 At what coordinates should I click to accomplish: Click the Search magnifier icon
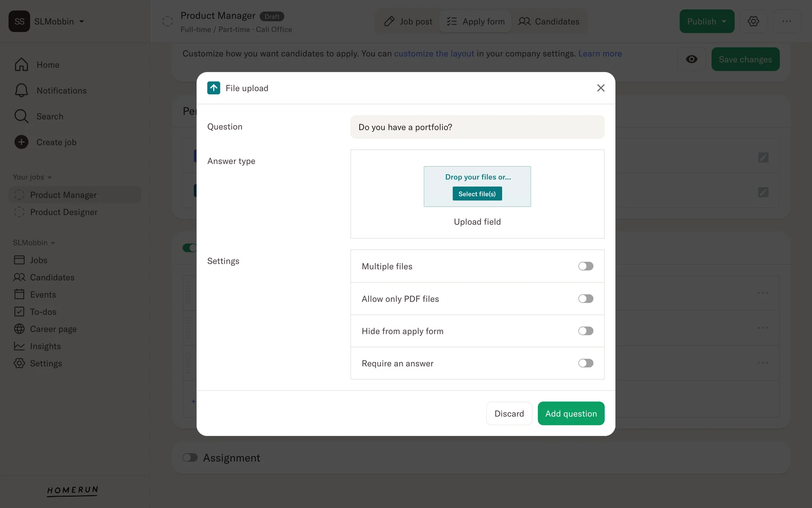21,116
